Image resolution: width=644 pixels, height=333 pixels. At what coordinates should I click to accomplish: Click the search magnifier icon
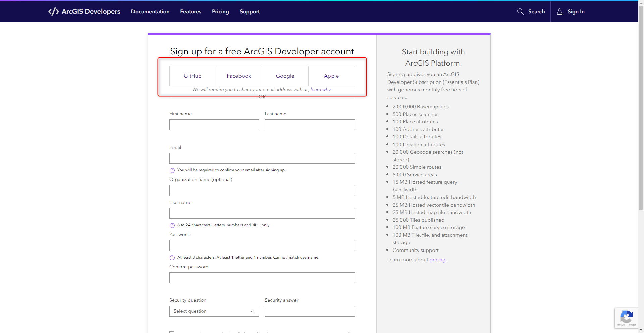click(520, 12)
